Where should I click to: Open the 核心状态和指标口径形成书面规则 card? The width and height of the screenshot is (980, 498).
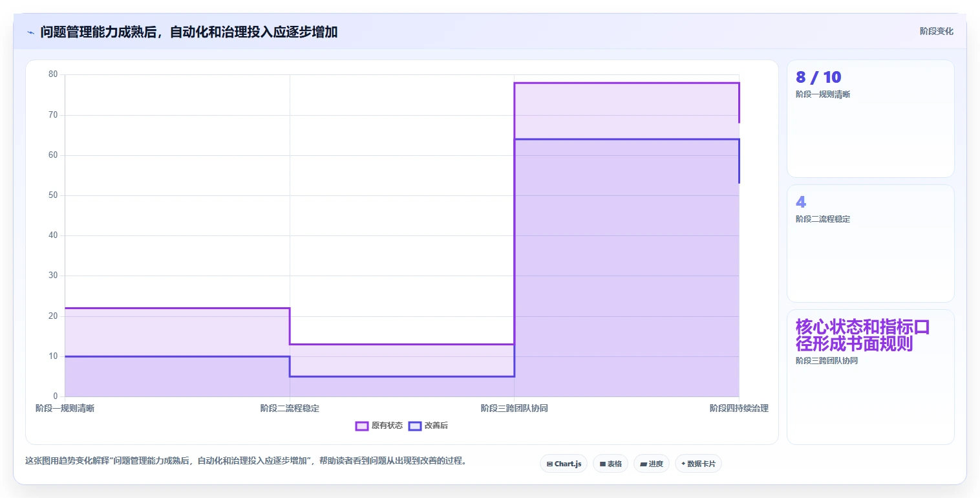point(870,377)
